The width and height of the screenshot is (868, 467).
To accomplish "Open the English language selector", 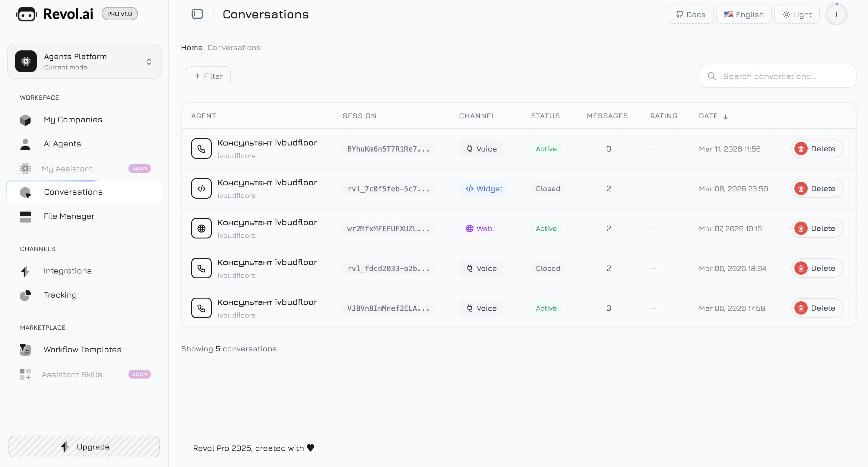I will (x=744, y=14).
